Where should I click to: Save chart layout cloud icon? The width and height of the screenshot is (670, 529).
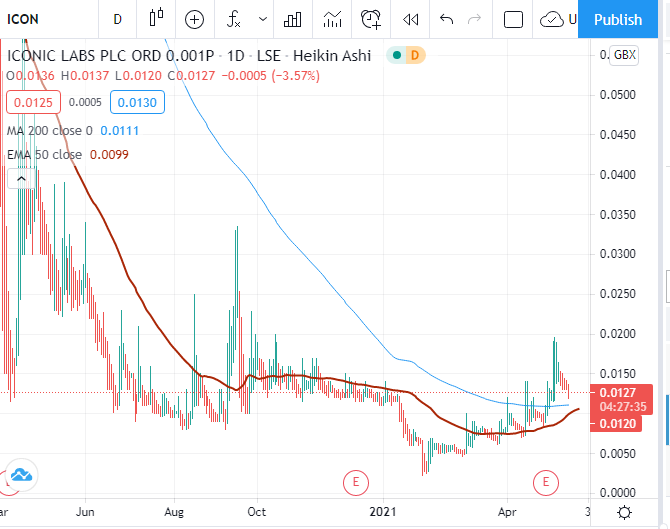click(552, 19)
